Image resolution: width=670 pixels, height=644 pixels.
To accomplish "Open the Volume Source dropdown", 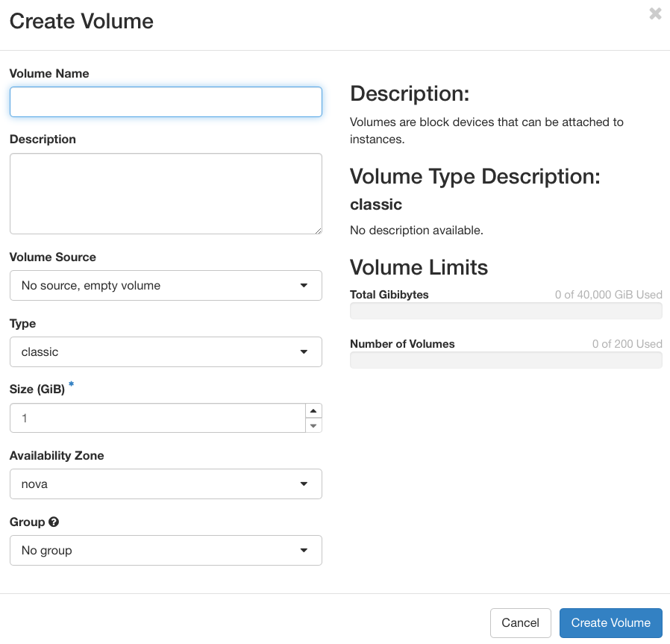I will (166, 286).
